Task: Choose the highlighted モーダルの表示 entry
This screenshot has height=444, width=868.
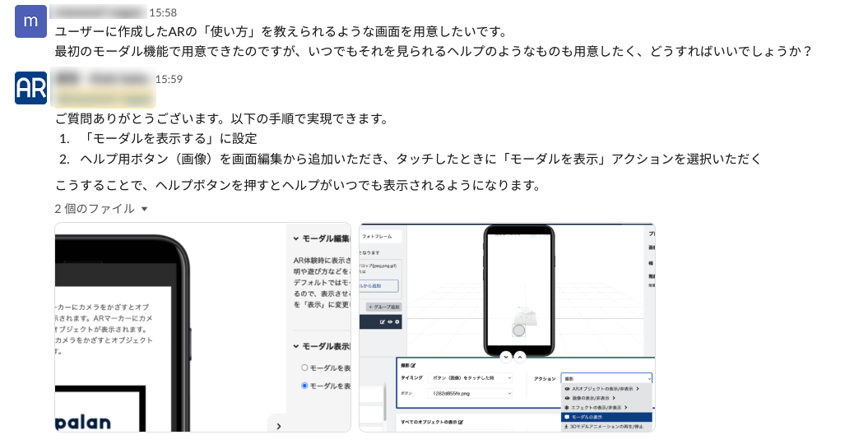Action: pyautogui.click(x=606, y=417)
